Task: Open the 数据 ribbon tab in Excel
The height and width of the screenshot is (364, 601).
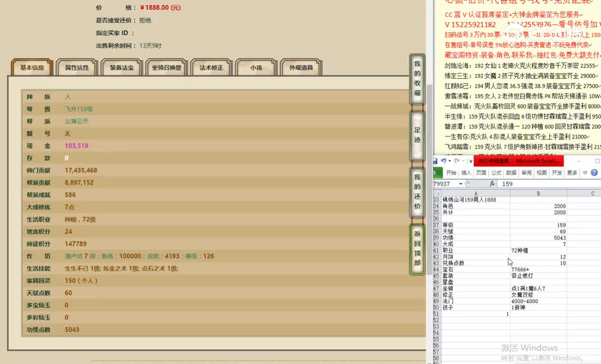Action: point(511,173)
